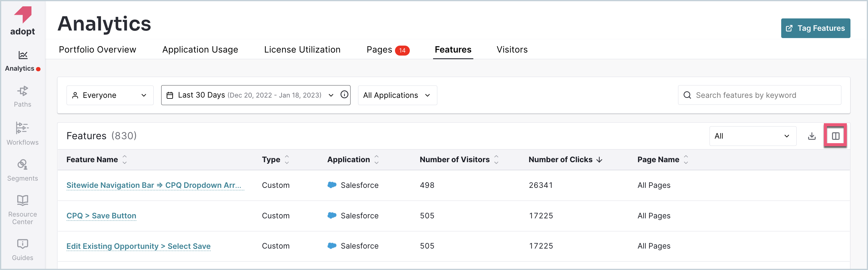The image size is (868, 270).
Task: Expand the Everyone segment dropdown
Action: (x=110, y=95)
